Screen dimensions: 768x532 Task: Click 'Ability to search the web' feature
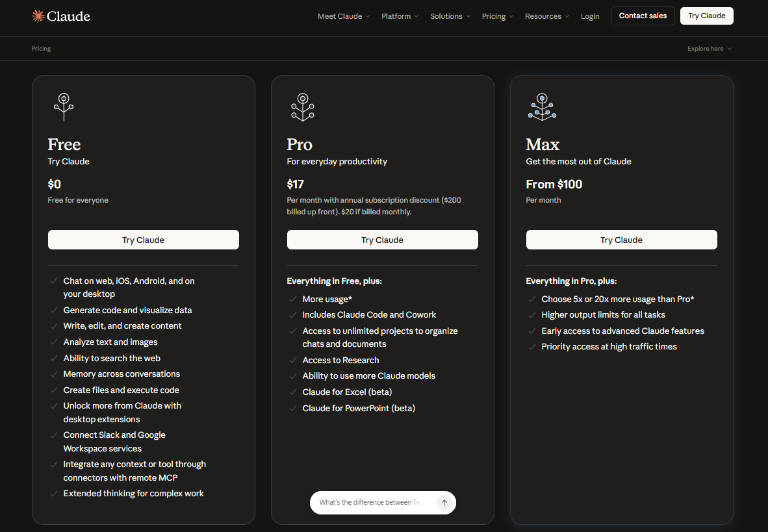112,358
